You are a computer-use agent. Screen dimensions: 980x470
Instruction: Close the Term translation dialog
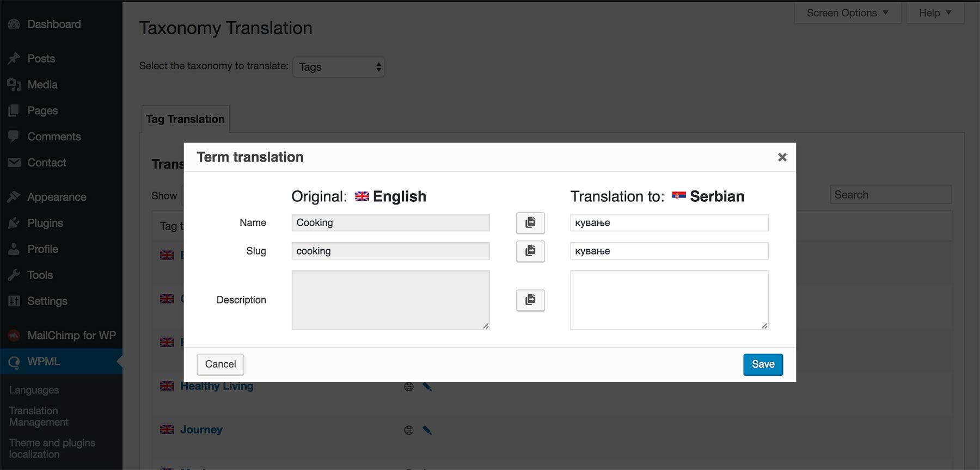782,157
